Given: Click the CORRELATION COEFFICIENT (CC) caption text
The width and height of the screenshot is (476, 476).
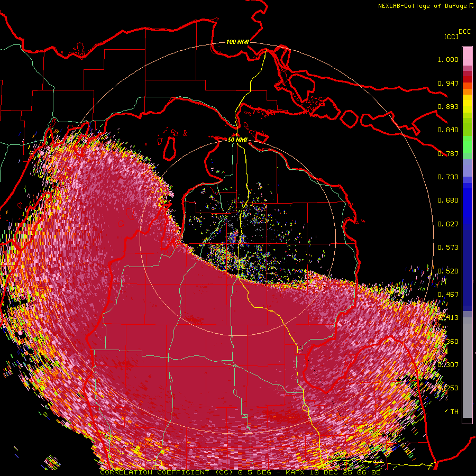Looking at the screenshot, I should (167, 472).
